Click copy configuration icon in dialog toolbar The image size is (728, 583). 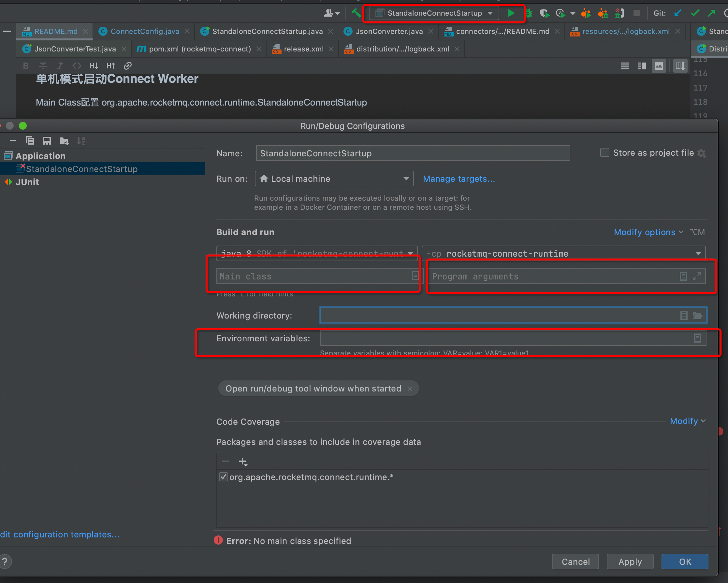(x=30, y=140)
